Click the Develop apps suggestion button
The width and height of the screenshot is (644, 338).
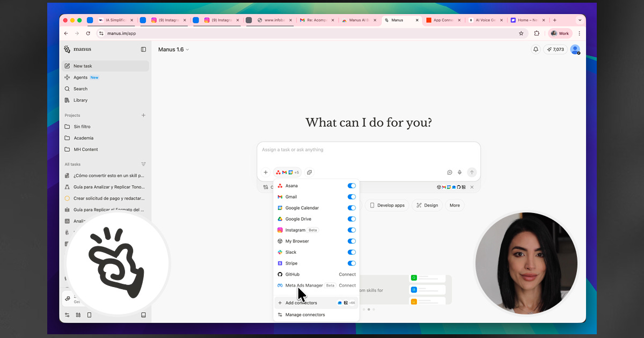(x=387, y=205)
